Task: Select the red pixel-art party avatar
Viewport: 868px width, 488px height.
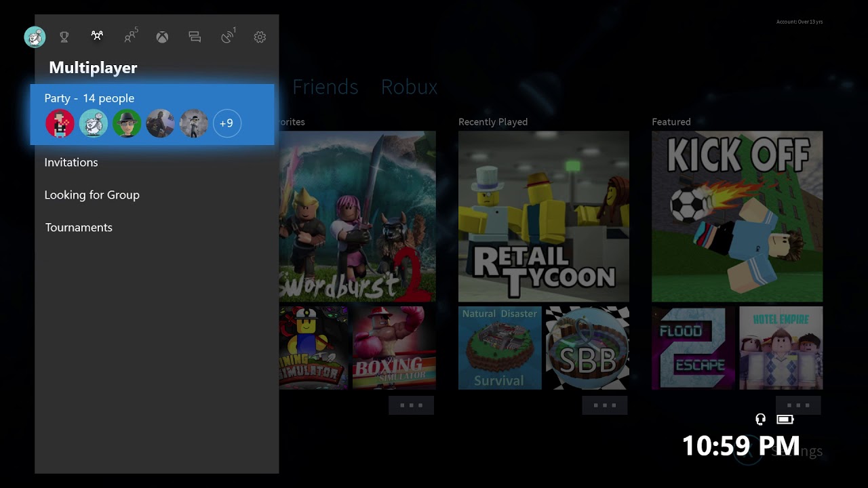Action: click(60, 123)
